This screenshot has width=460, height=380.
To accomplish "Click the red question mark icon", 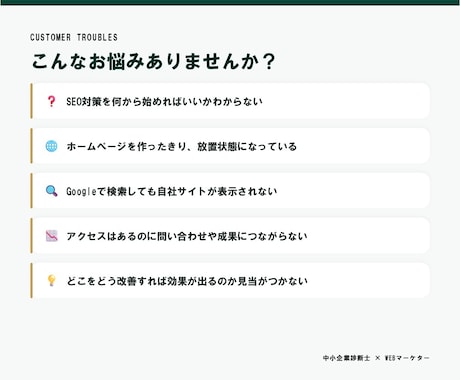I will (x=51, y=101).
